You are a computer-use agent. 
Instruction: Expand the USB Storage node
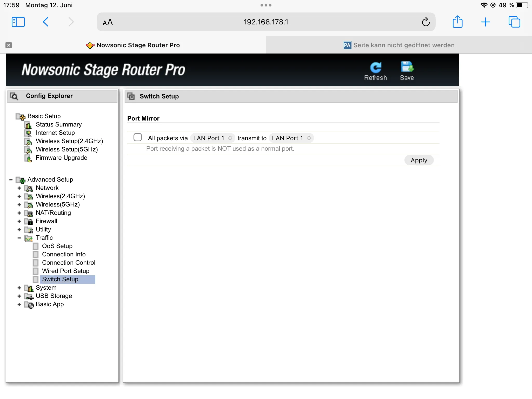[x=19, y=296]
